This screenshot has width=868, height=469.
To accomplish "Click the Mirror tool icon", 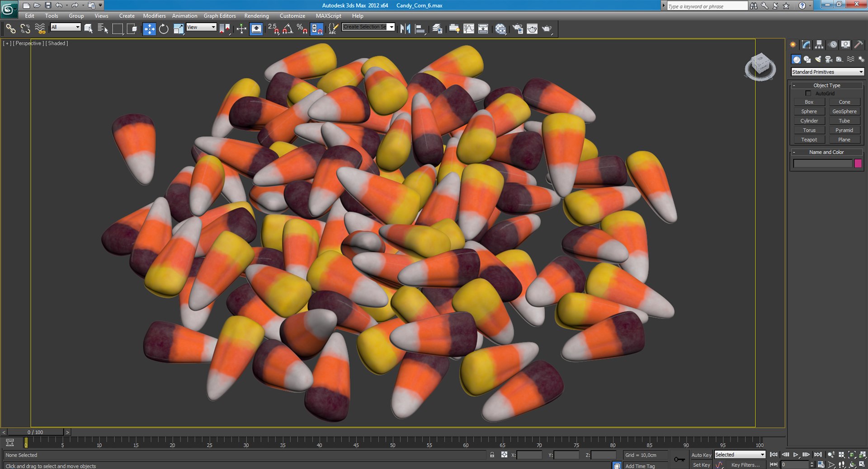I will 406,29.
